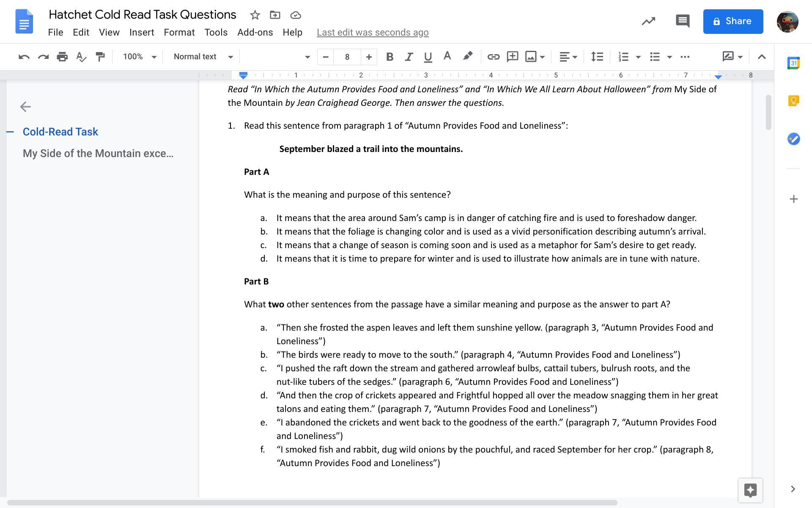
Task: Toggle italic formatting
Action: click(409, 57)
